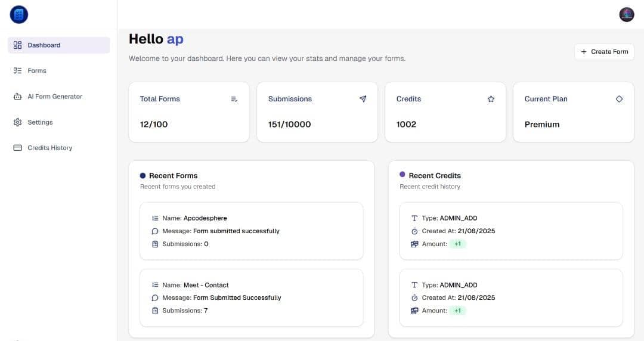The width and height of the screenshot is (644, 341).
Task: Select the Meet - Contact form card
Action: click(251, 297)
